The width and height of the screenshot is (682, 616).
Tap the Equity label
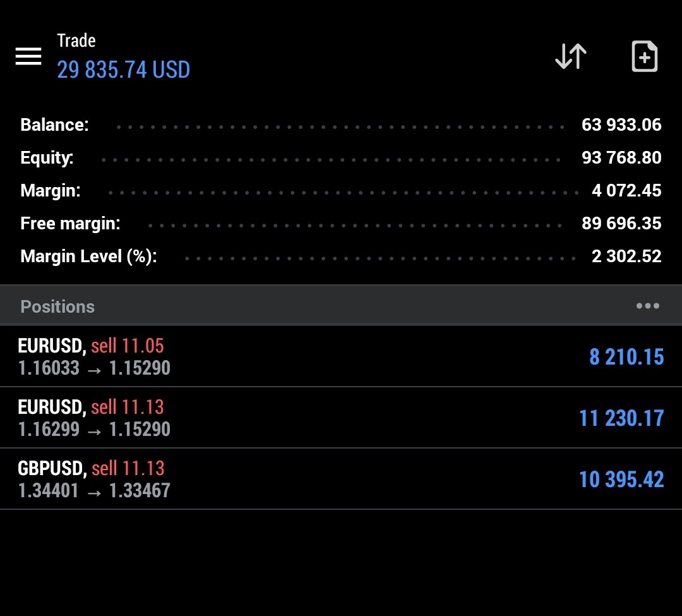47,158
